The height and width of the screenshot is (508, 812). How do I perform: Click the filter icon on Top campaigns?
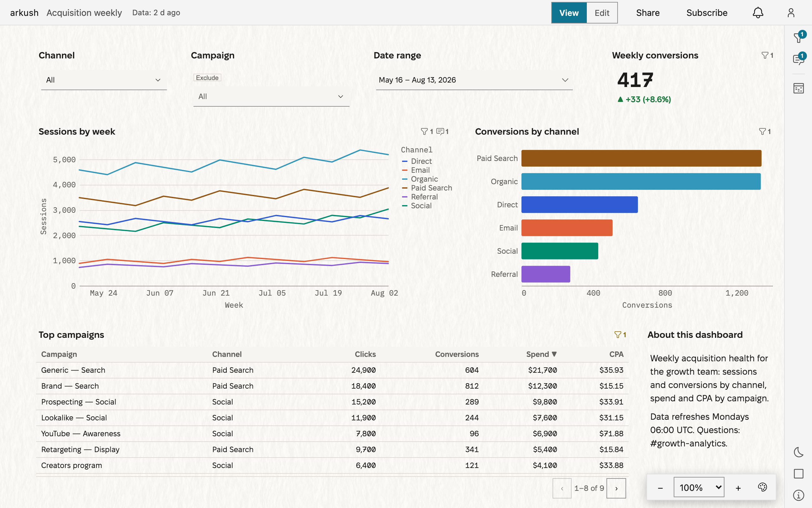coord(620,335)
